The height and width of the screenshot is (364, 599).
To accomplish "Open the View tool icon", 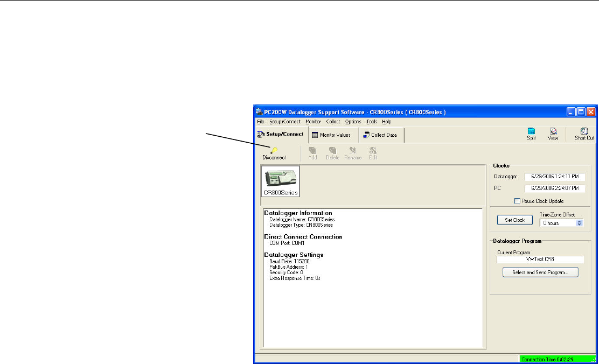I will click(553, 131).
